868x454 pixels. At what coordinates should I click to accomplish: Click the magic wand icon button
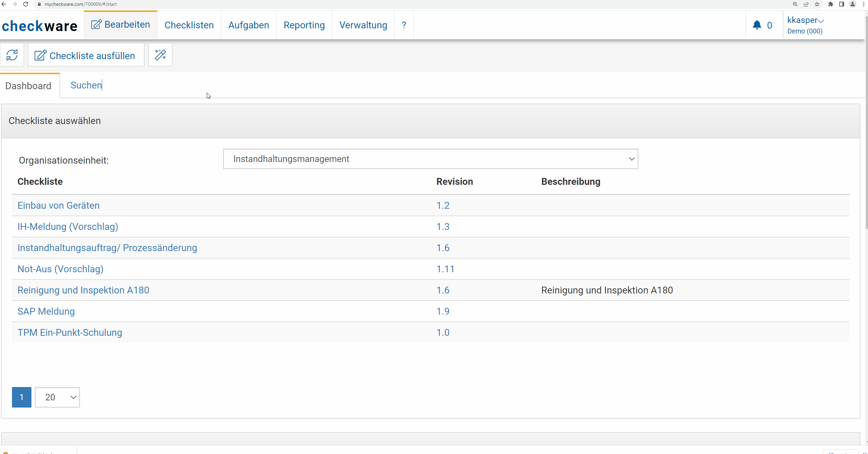coord(160,55)
